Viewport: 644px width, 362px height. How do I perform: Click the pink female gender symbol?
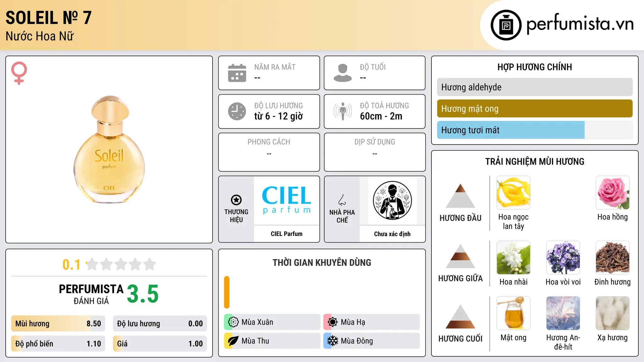coord(19,73)
